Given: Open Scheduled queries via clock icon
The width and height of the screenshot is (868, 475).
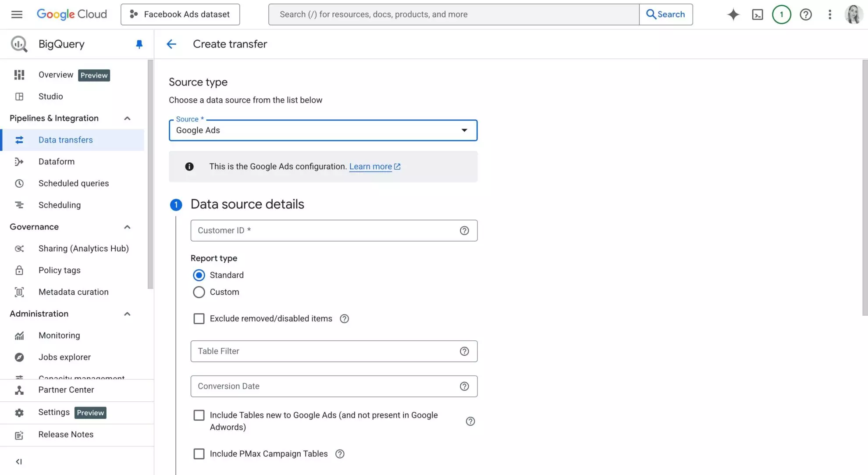Looking at the screenshot, I should [19, 183].
